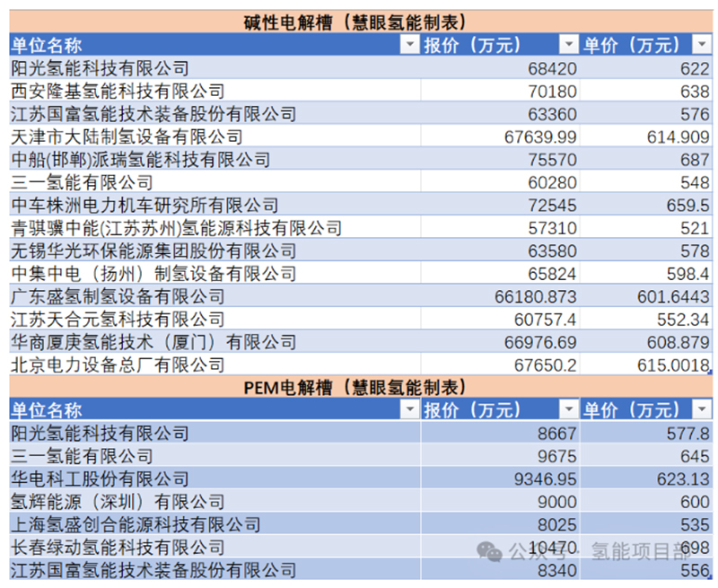The image size is (718, 588).
Task: Click PEM quote value 9346.95
Action: (x=546, y=479)
